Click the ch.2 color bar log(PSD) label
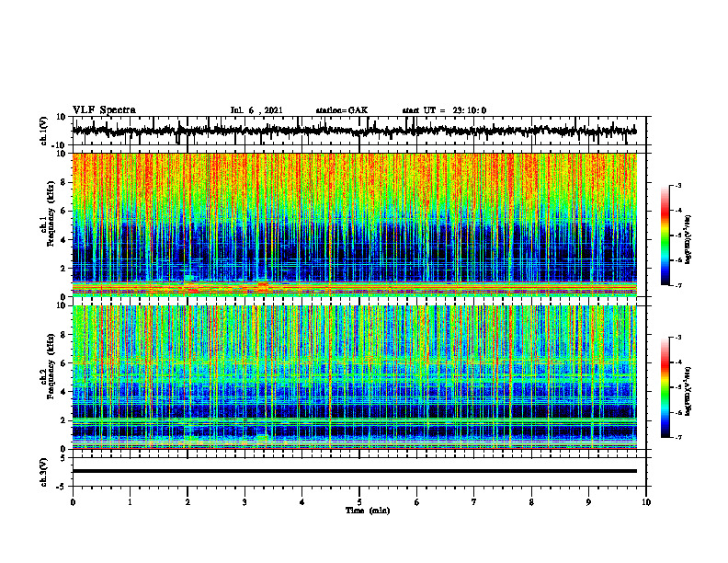Image resolution: width=728 pixels, height=563 pixels. [688, 391]
